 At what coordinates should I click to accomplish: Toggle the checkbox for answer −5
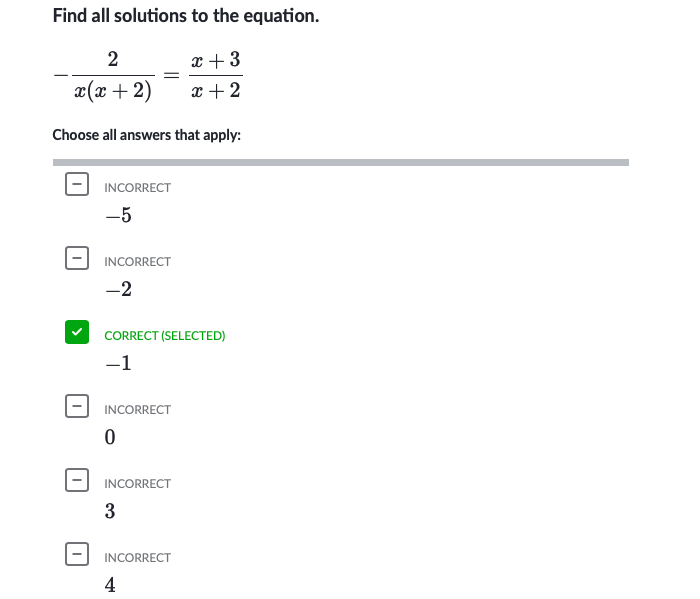pyautogui.click(x=76, y=184)
